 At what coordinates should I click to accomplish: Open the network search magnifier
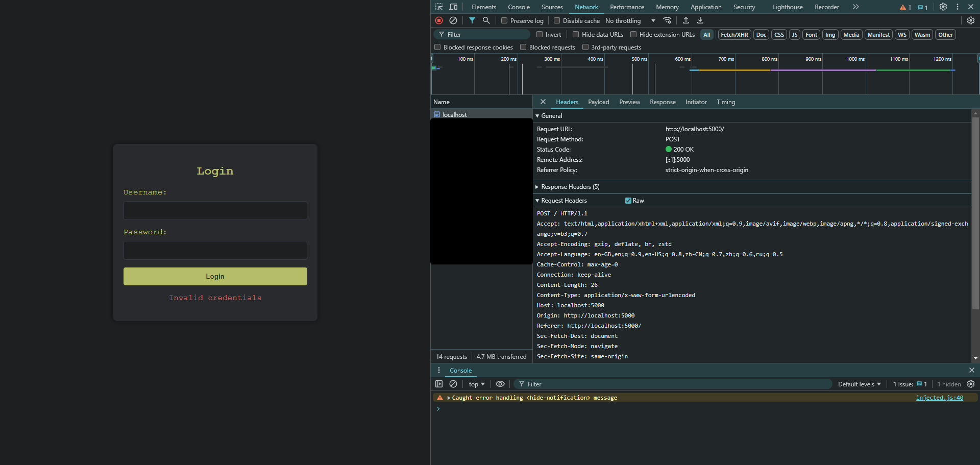[486, 20]
